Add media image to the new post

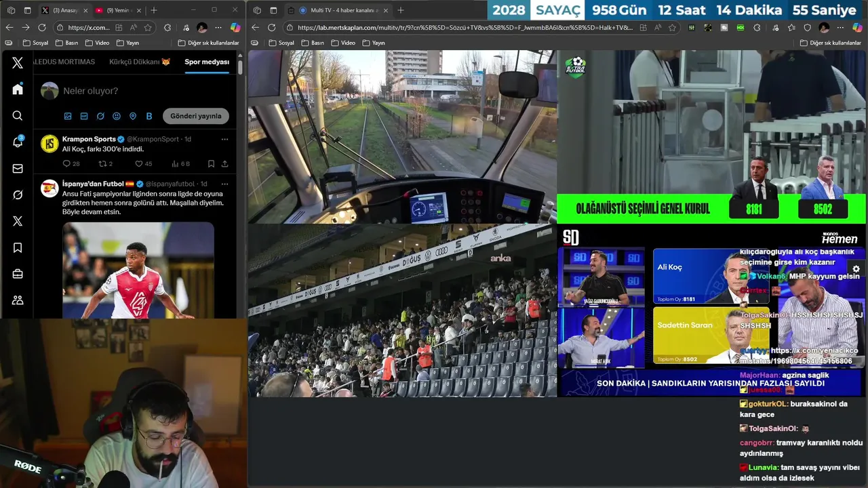click(68, 116)
